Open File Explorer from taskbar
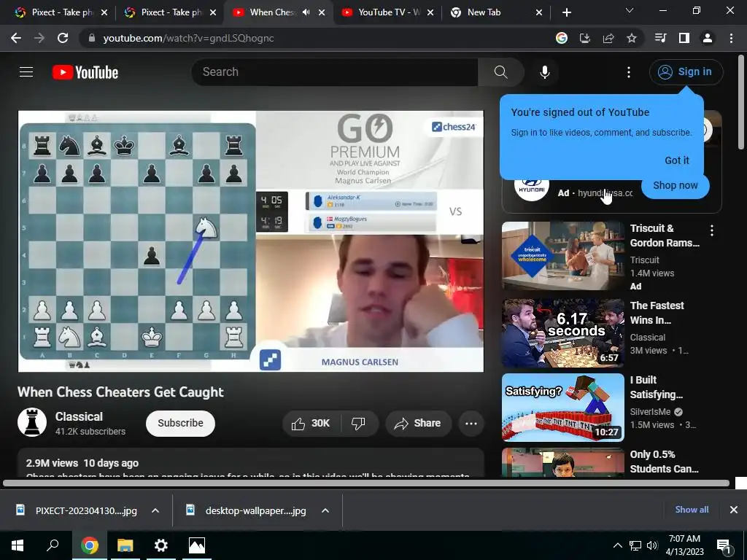 click(x=125, y=545)
